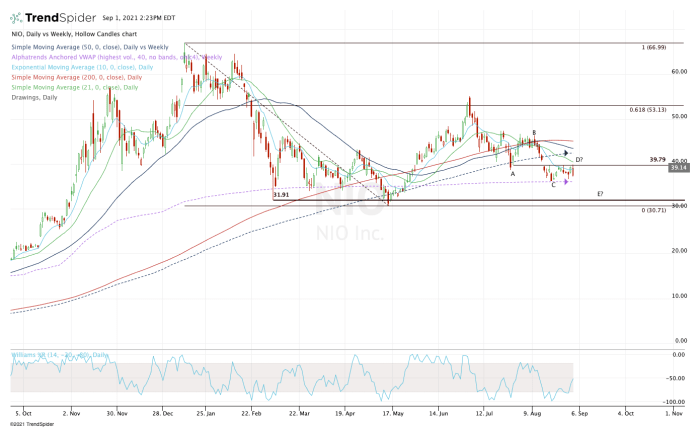Image resolution: width=700 pixels, height=429 pixels.
Task: Click the 31.91 support price label
Action: pyautogui.click(x=280, y=193)
